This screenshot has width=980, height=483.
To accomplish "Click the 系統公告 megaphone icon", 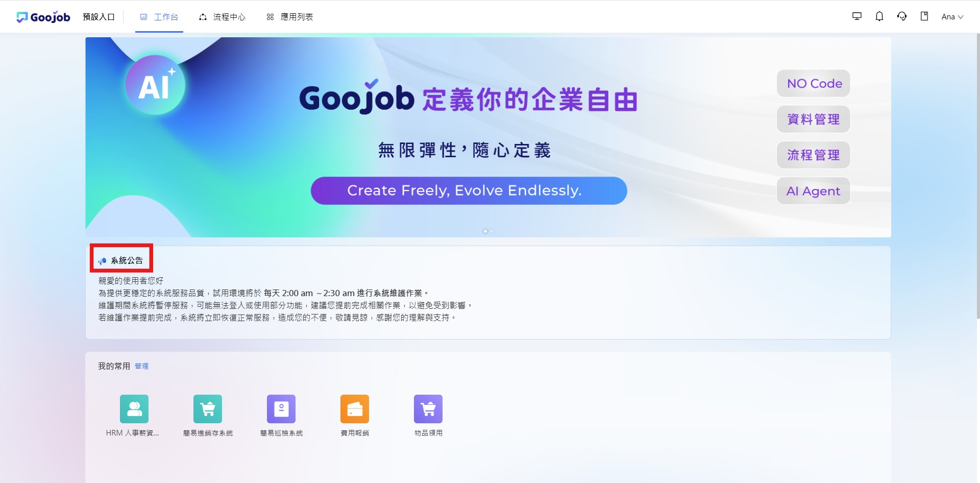I will [102, 261].
